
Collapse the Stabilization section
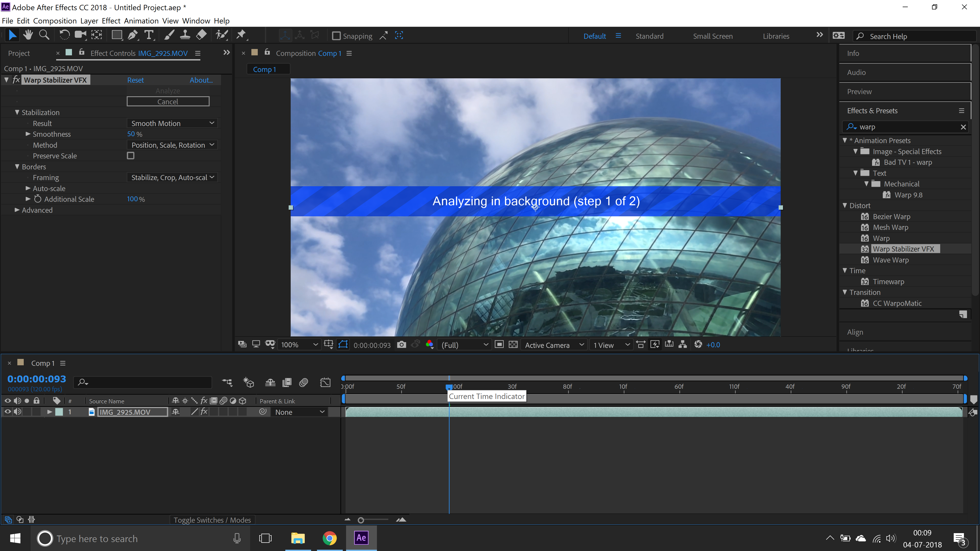pyautogui.click(x=17, y=112)
